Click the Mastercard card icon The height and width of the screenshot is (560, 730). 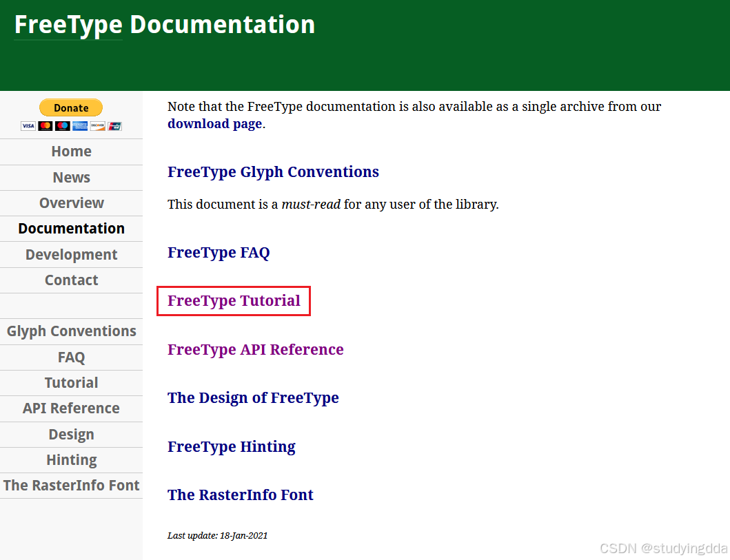point(45,126)
